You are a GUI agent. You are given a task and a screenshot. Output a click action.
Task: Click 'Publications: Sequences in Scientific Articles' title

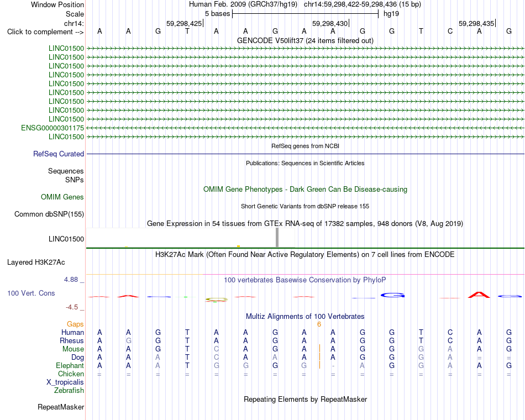305,163
